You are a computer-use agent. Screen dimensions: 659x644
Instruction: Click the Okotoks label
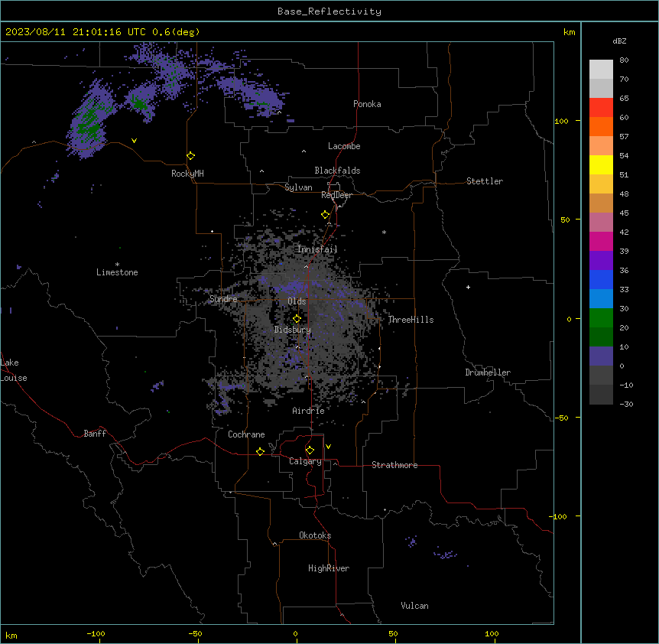click(315, 535)
